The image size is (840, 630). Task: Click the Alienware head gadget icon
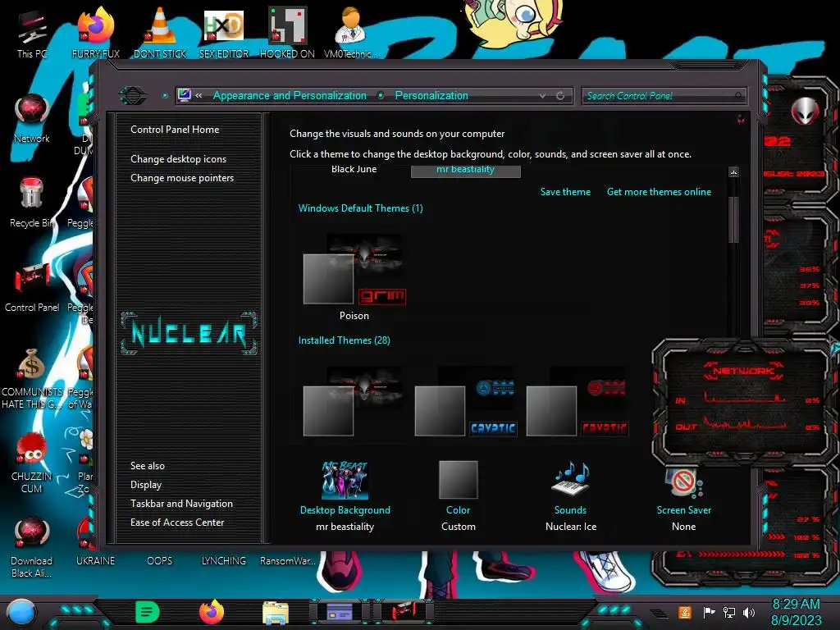pyautogui.click(x=806, y=112)
